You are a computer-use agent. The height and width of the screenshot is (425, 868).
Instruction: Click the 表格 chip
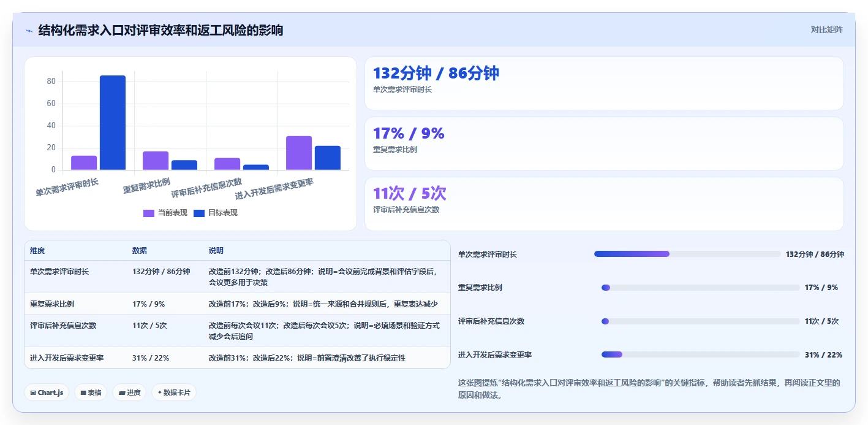tap(91, 392)
